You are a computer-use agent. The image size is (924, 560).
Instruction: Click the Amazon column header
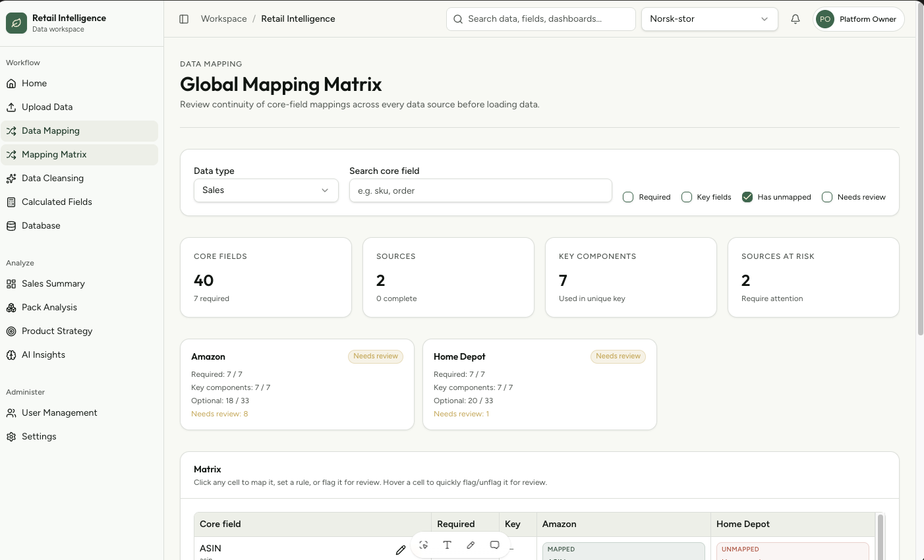623,524
